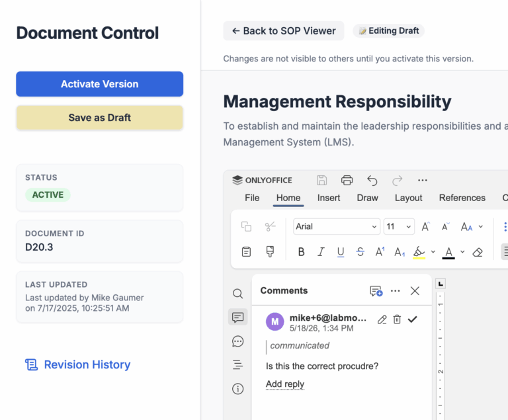This screenshot has width=508, height=420.
Task: Toggle underline formatting
Action: (x=341, y=252)
